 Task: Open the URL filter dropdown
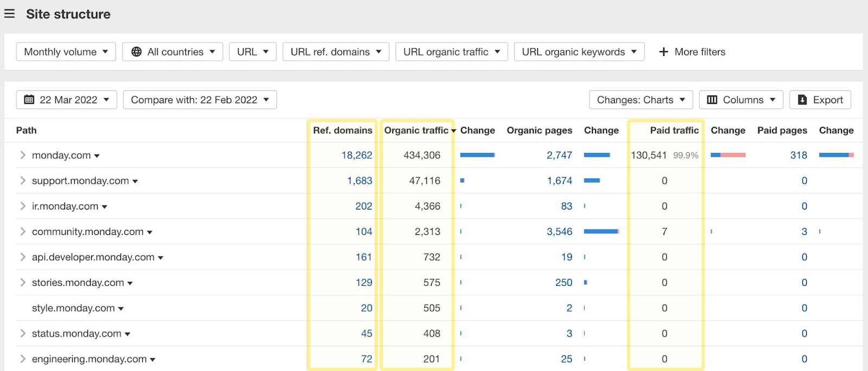[x=253, y=52]
